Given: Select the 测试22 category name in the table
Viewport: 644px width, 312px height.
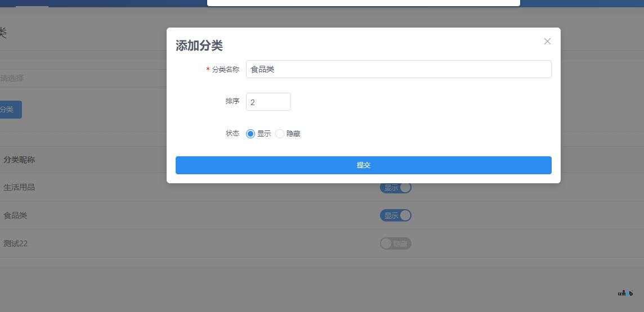Looking at the screenshot, I should (15, 243).
